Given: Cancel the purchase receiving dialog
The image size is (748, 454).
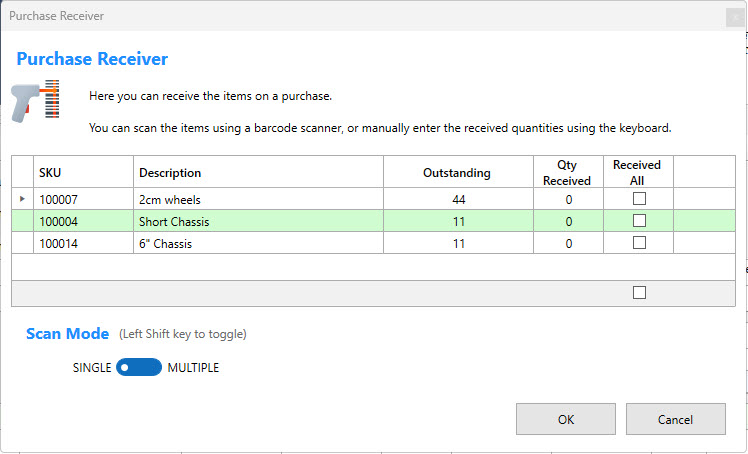Looking at the screenshot, I should [674, 420].
